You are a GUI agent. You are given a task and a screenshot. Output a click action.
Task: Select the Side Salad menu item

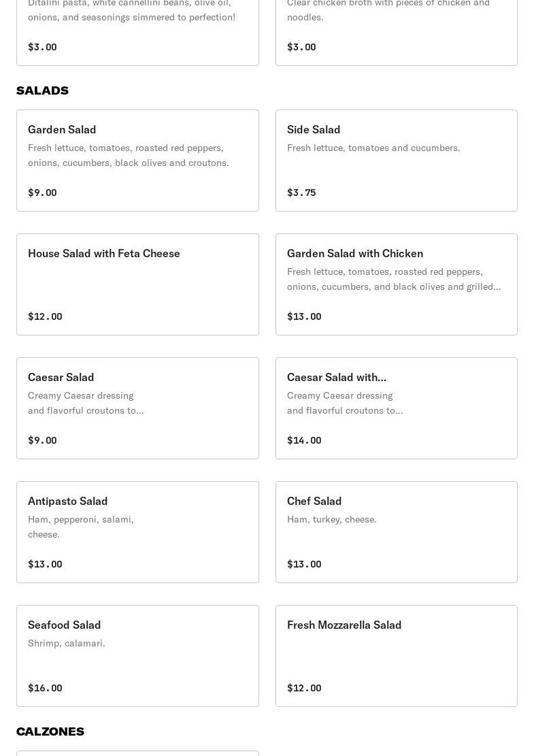pos(396,161)
